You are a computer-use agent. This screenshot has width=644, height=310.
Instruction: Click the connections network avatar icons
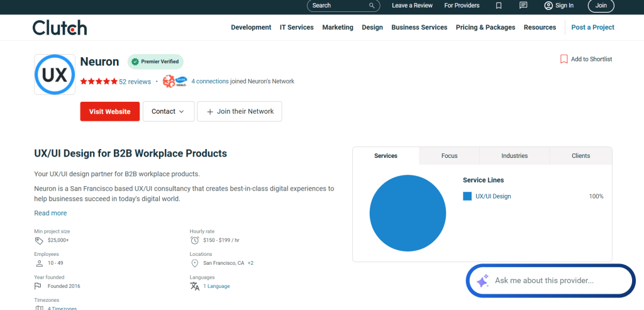[175, 81]
